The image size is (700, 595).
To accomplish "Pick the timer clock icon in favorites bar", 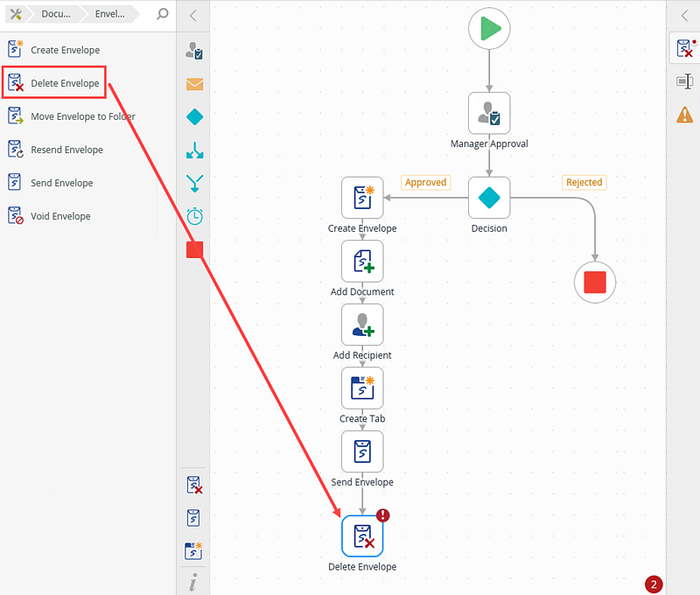I will point(194,216).
